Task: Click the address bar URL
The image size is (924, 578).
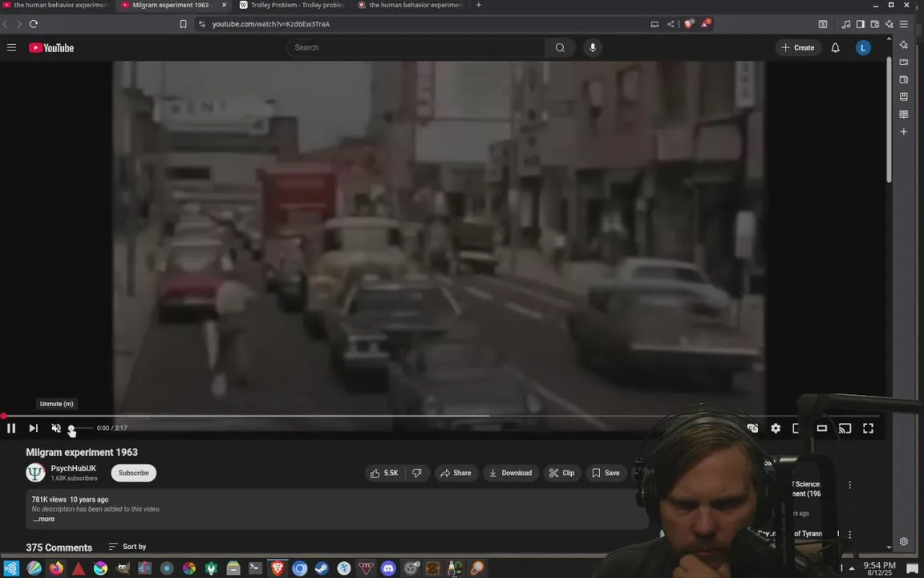Action: click(x=270, y=24)
